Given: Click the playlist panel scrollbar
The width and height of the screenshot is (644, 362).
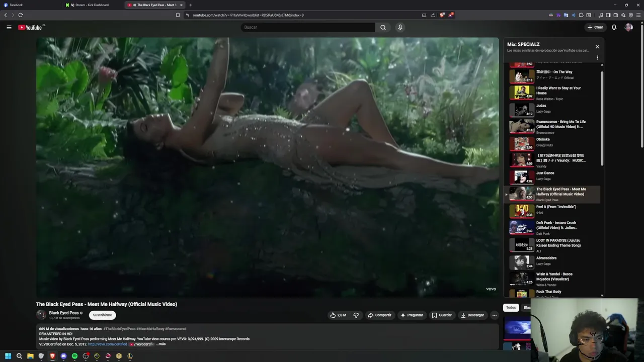Looking at the screenshot, I should [602, 118].
